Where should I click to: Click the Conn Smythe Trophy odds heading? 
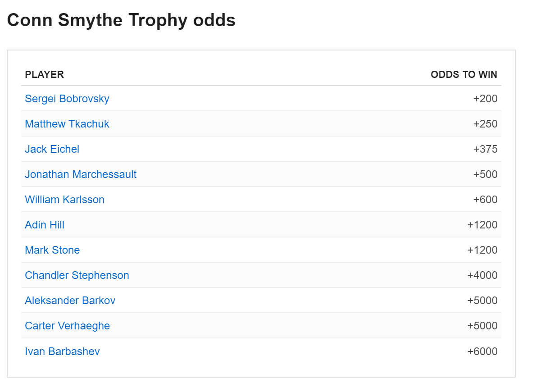point(122,20)
